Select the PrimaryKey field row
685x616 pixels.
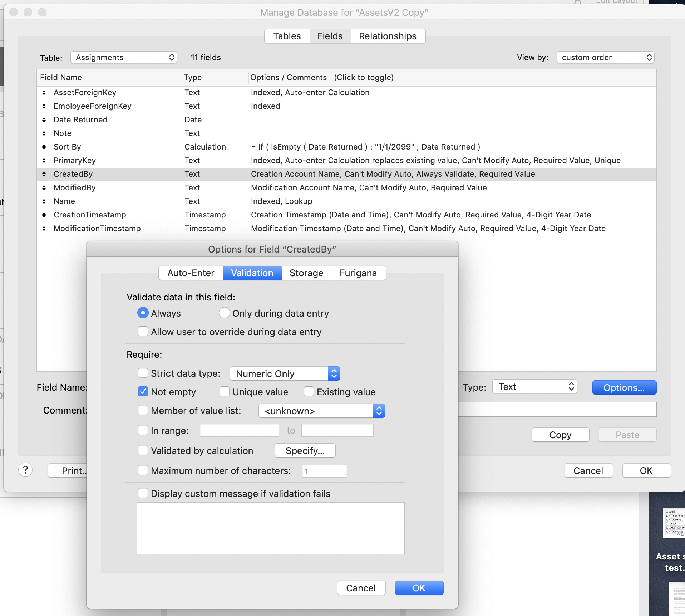[347, 161]
